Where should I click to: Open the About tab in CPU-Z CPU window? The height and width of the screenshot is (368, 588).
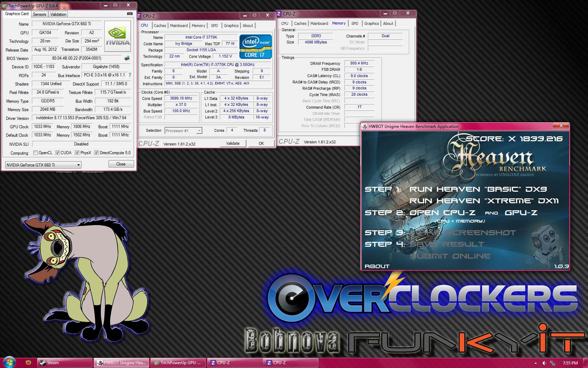[248, 26]
